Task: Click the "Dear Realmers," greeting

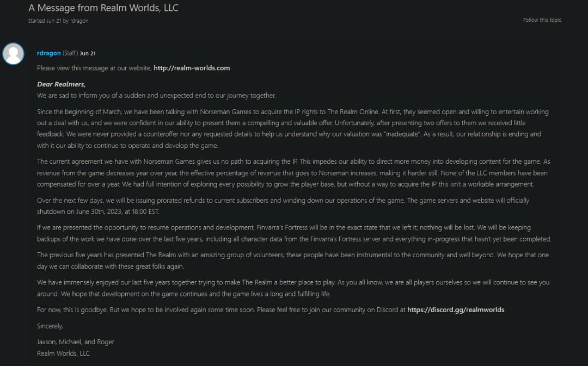Action: 61,84
